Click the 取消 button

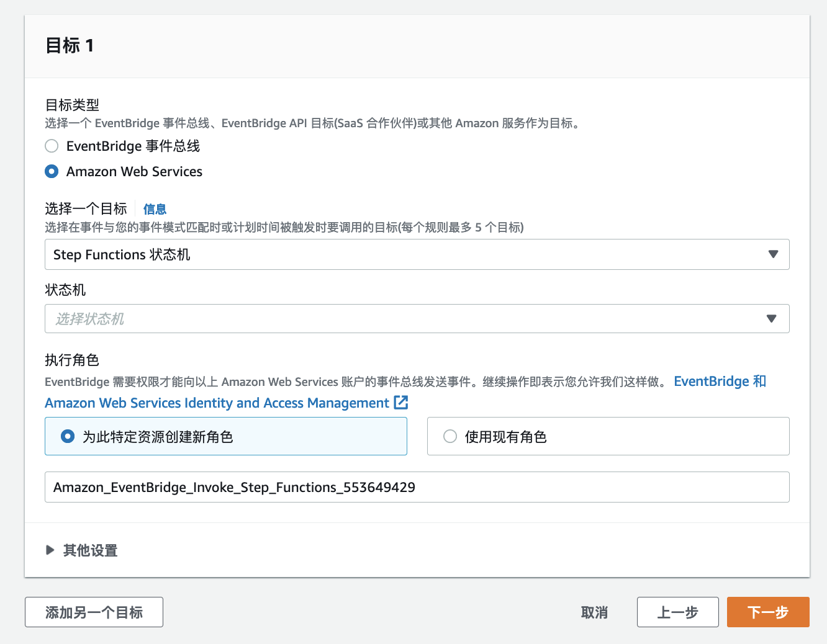(x=594, y=612)
